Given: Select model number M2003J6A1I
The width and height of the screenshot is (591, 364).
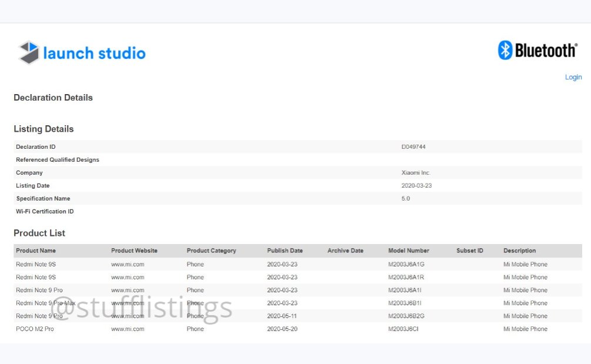Looking at the screenshot, I should pos(405,290).
